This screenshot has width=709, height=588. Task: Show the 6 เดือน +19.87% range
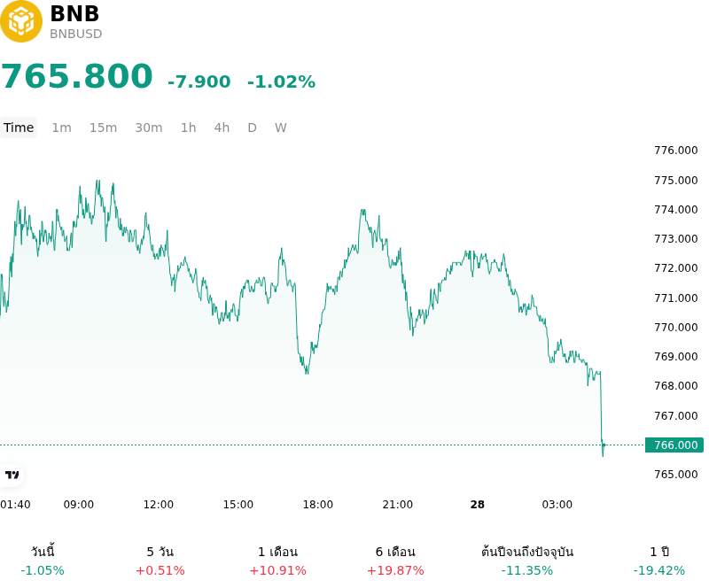pos(395,561)
